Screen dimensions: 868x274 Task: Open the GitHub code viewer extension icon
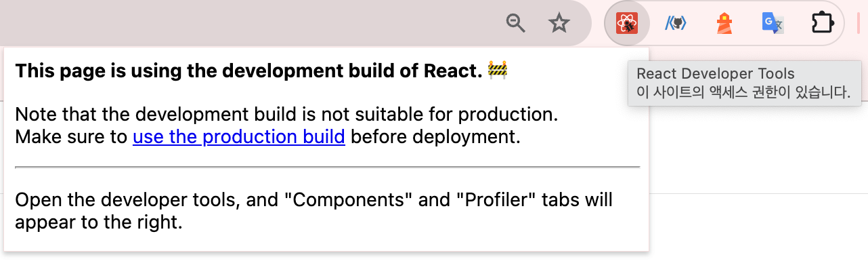676,24
